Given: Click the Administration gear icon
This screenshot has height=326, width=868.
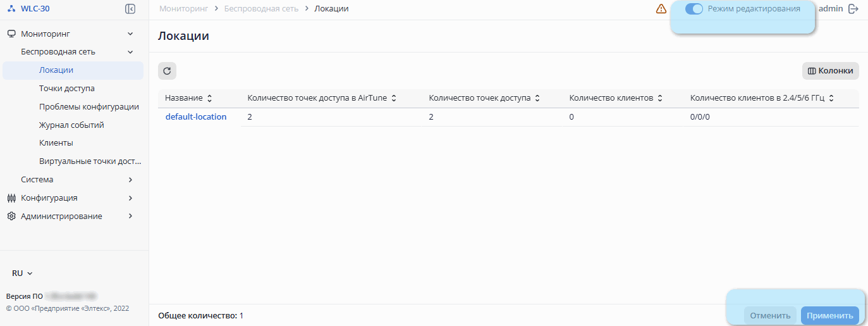Looking at the screenshot, I should pyautogui.click(x=11, y=216).
